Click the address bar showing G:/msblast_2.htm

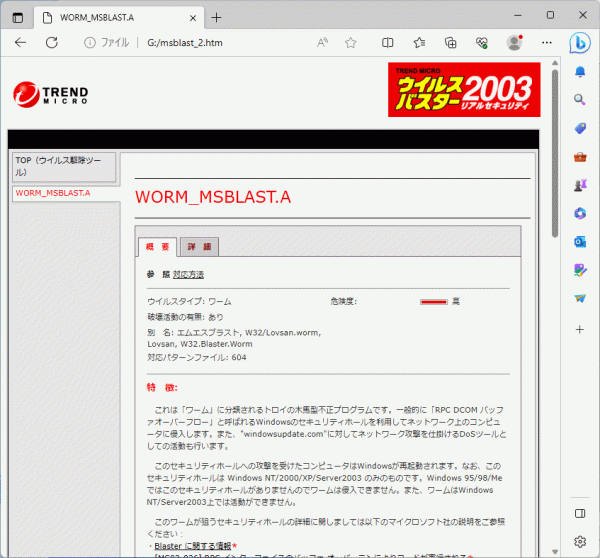pyautogui.click(x=185, y=42)
